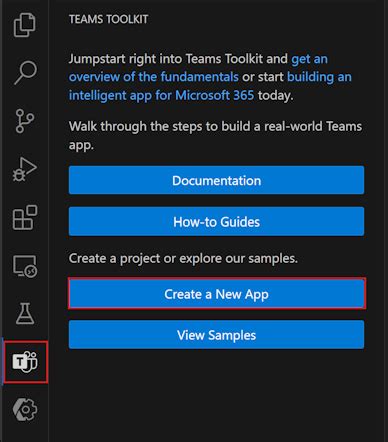Open the How-to Guides button
Viewport: 388px width, 442px height.
pyautogui.click(x=216, y=222)
